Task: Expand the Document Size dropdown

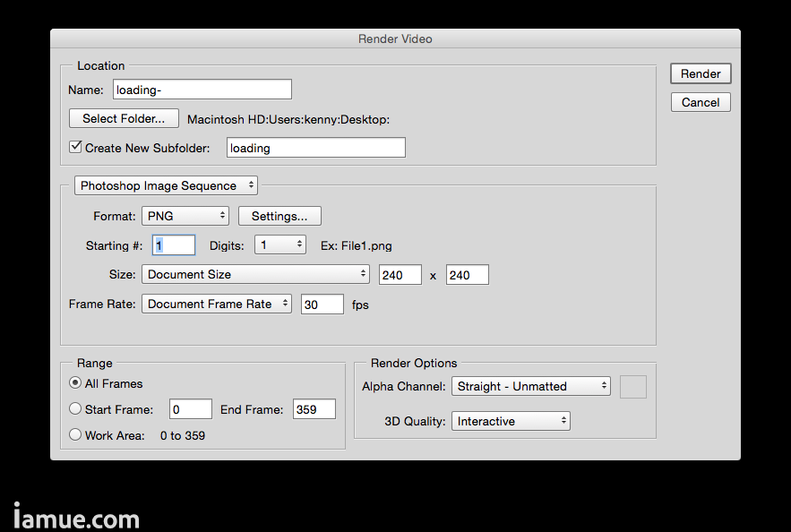Action: 255,274
